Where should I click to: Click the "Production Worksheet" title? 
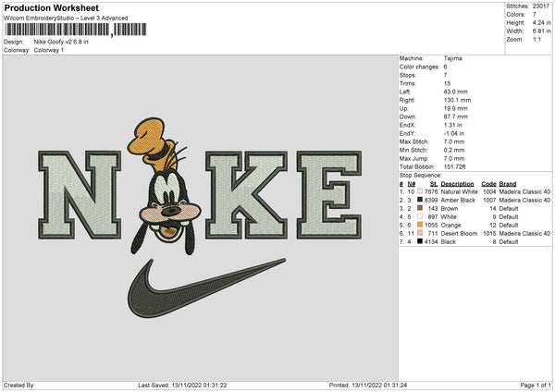click(51, 7)
